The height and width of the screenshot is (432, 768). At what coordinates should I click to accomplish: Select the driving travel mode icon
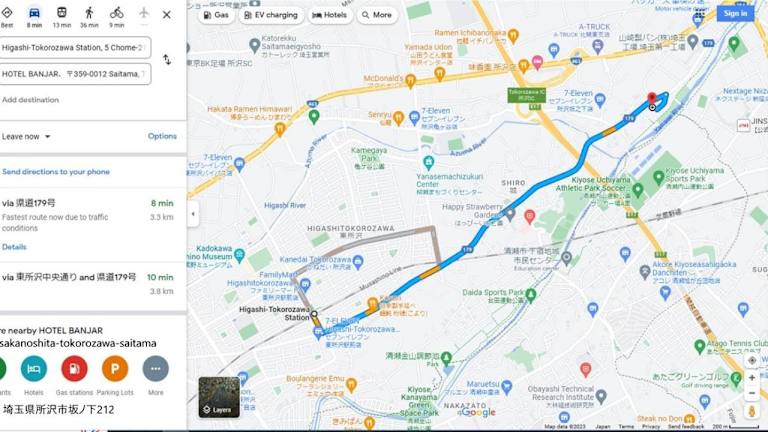34,14
